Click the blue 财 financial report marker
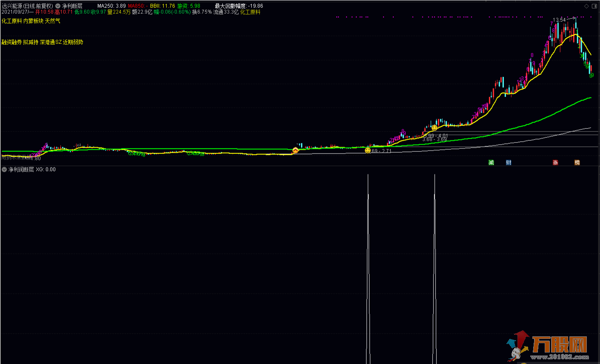This screenshot has height=364, width=600. tap(509, 162)
